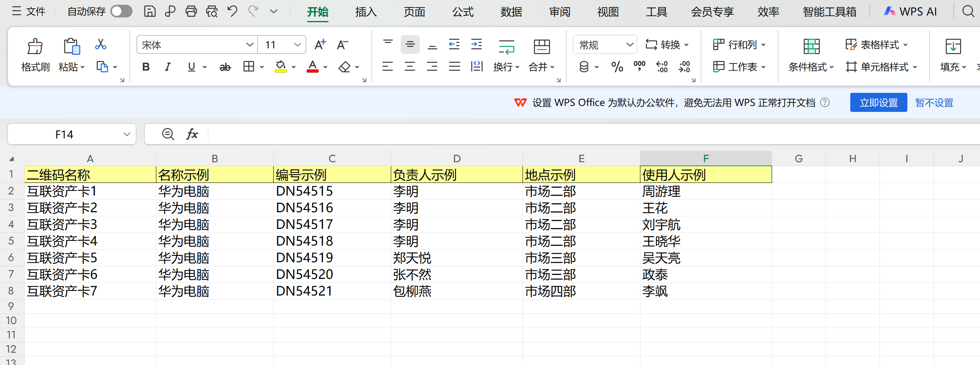Toggle middle vertical alignment
Image resolution: width=980 pixels, height=365 pixels.
[410, 44]
